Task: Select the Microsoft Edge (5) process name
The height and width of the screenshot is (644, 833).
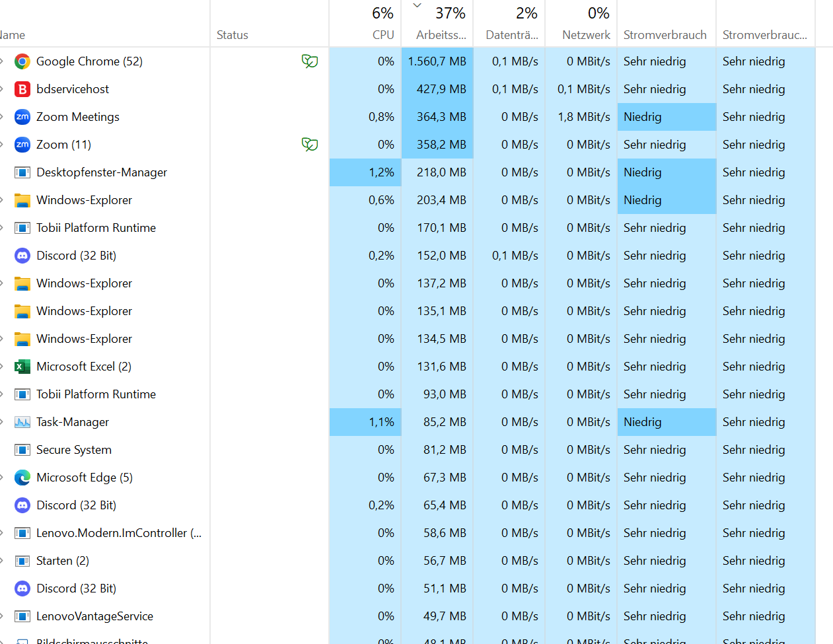Action: (x=85, y=478)
